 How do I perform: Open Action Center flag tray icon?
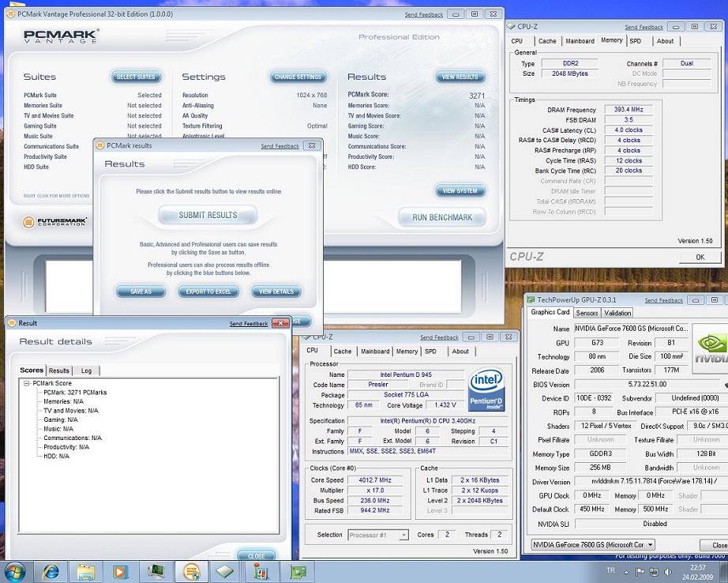tap(640, 572)
